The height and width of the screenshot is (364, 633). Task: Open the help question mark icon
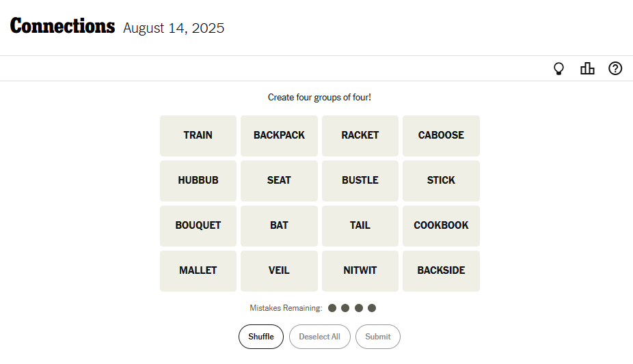(615, 68)
